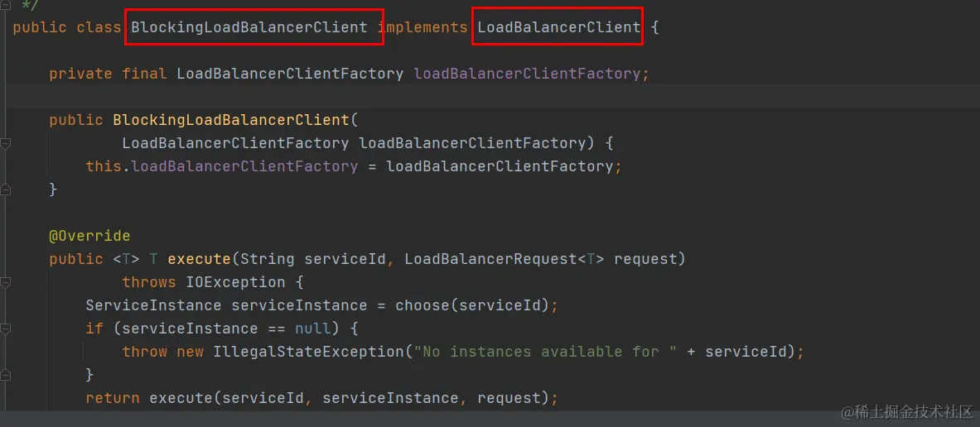Click the 'private' keyword of the field

(81, 74)
